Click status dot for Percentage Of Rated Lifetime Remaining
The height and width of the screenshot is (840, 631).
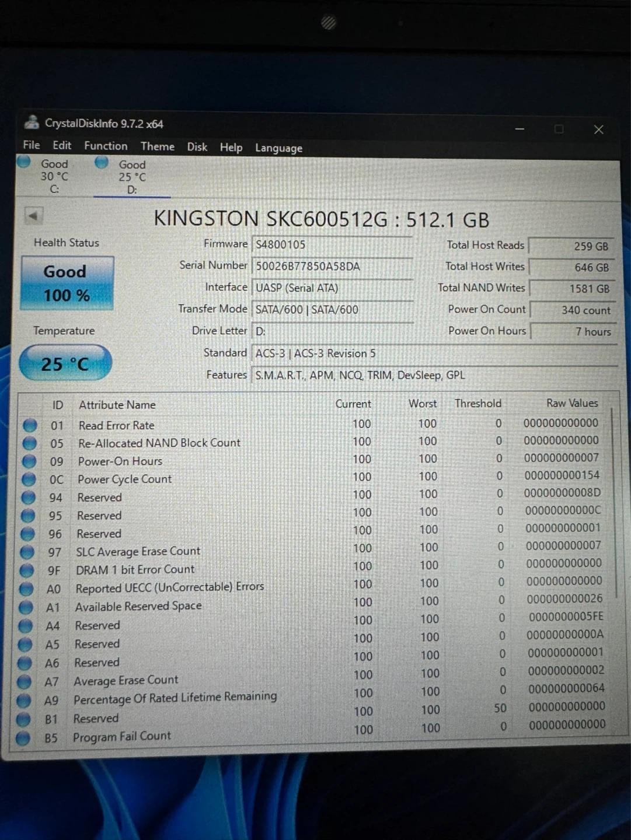coord(23,700)
